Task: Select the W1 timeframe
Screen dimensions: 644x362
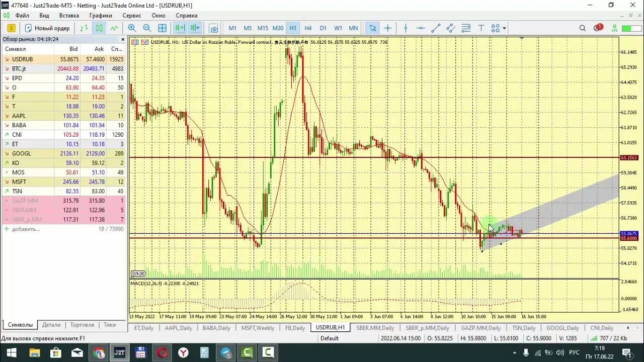Action: coord(338,28)
